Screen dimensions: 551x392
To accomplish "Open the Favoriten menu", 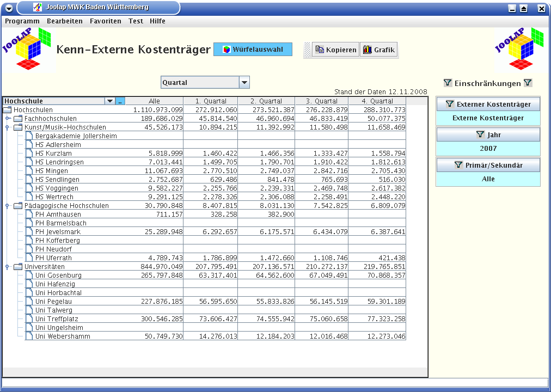I will (106, 21).
